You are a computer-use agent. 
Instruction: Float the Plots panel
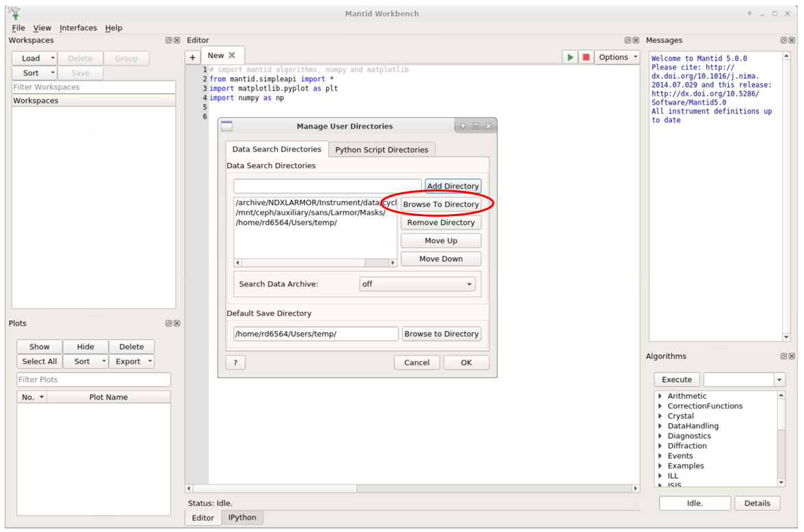click(169, 323)
